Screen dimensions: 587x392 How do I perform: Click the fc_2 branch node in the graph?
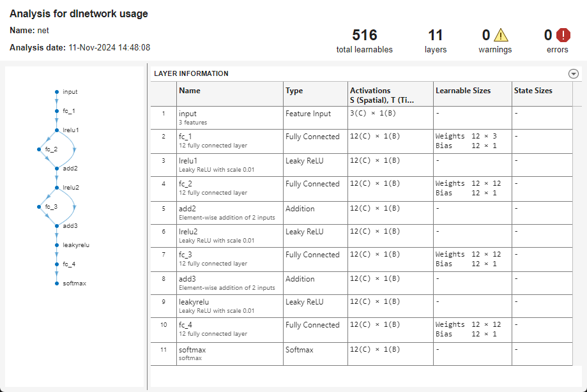click(x=40, y=149)
